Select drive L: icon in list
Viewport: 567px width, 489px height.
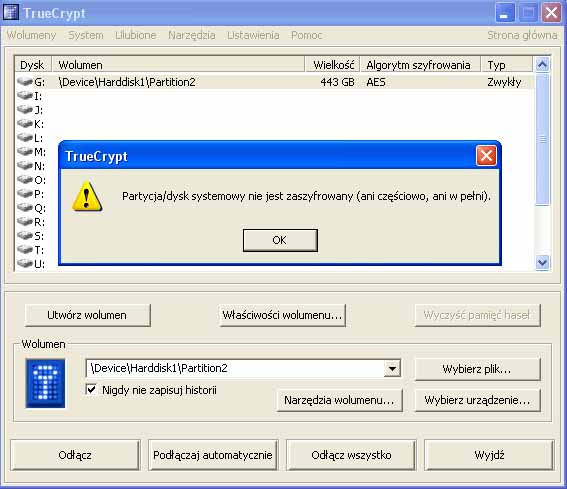[x=25, y=137]
